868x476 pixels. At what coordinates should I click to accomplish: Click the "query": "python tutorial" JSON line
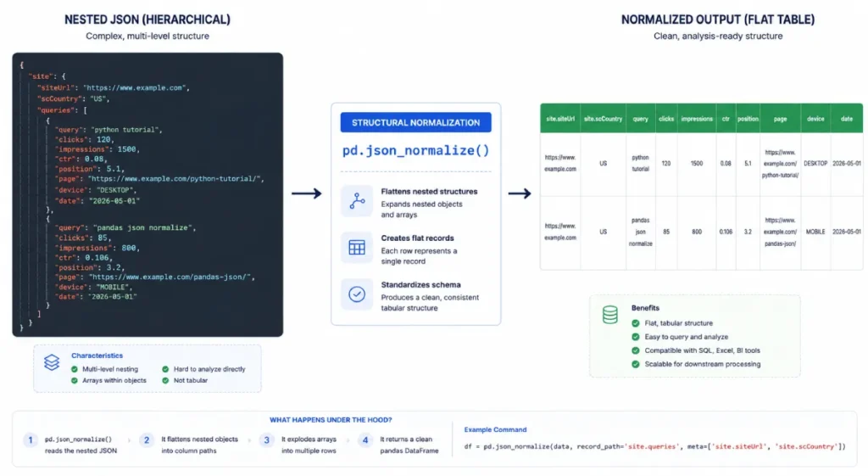pos(108,130)
